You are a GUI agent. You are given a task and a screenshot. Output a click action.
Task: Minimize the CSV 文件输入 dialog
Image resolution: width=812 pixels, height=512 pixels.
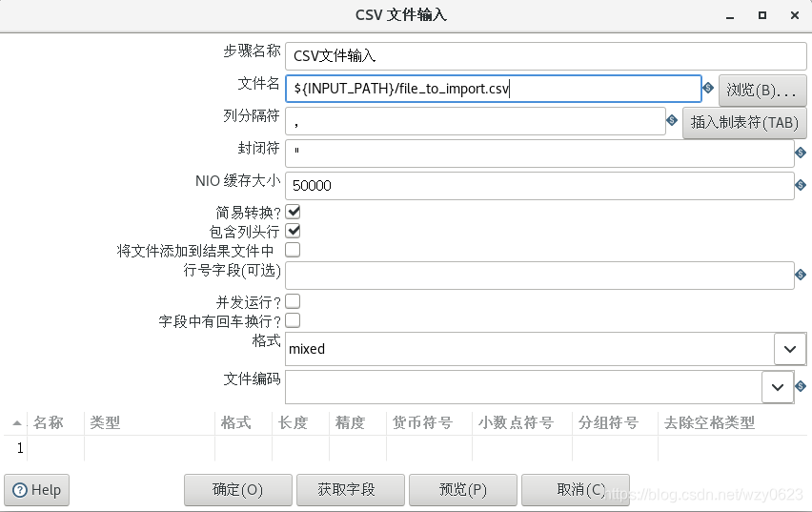point(730,16)
